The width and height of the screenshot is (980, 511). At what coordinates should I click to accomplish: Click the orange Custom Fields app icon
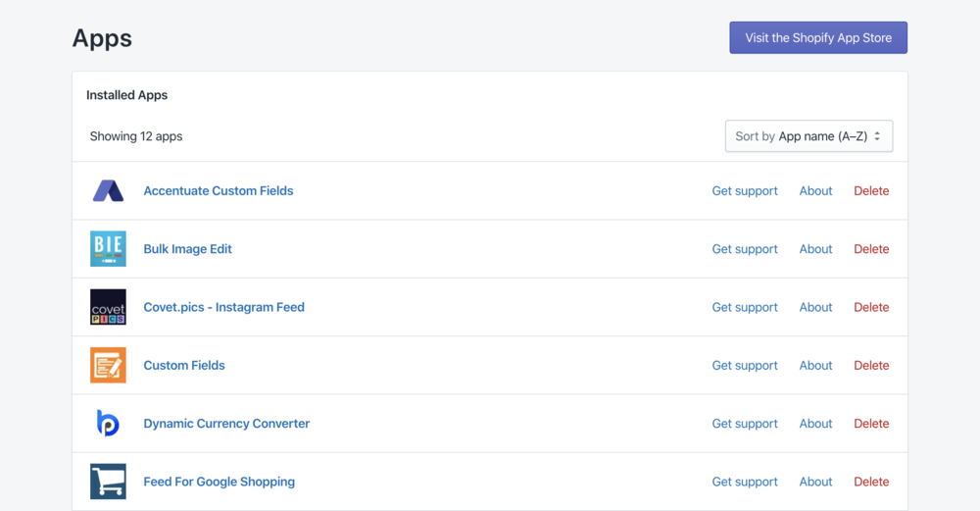108,365
